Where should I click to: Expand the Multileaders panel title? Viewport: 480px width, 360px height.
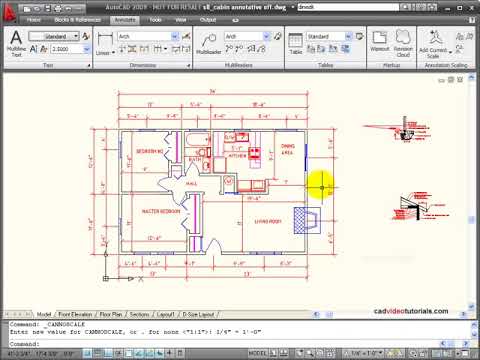(x=239, y=65)
